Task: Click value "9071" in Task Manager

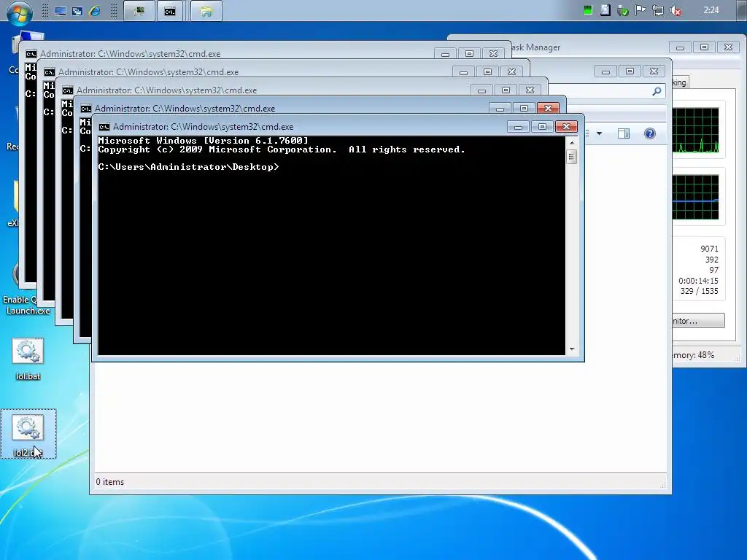Action: (709, 249)
